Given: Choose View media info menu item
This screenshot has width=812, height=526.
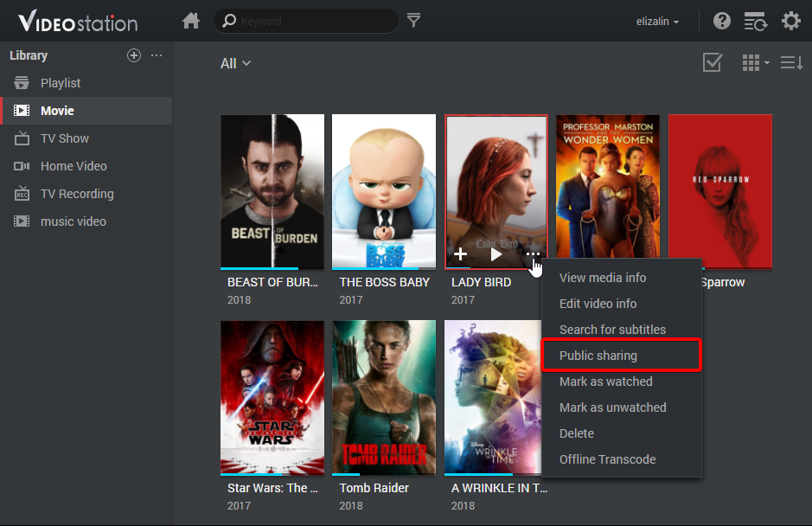Looking at the screenshot, I should point(622,278).
